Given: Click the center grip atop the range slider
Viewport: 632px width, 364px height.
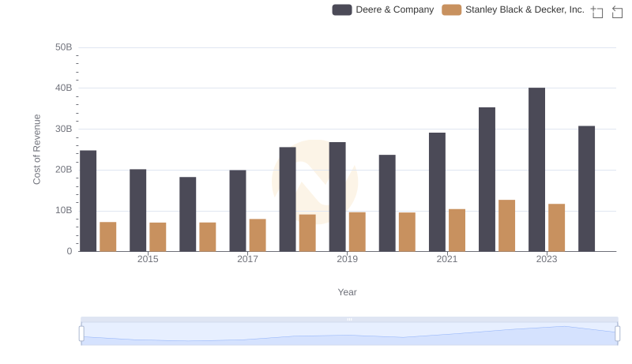Looking at the screenshot, I should pyautogui.click(x=349, y=319).
